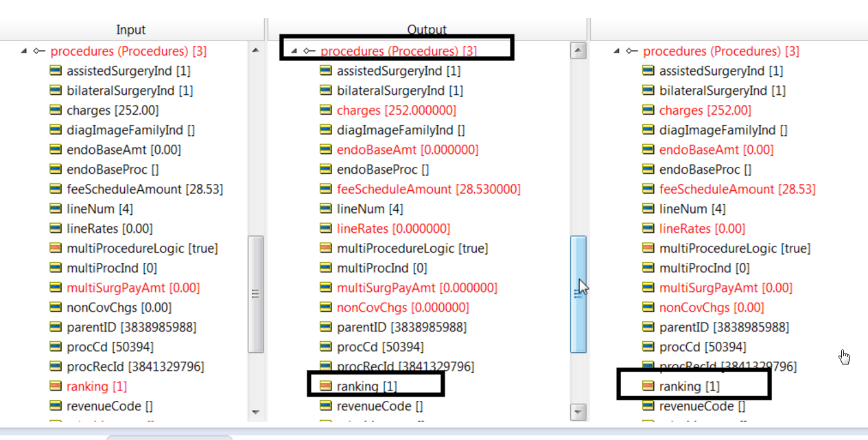Click Input column header

click(130, 30)
